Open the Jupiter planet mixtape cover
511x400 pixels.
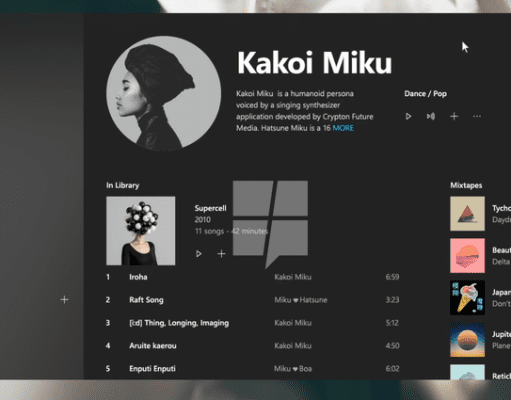(x=467, y=340)
